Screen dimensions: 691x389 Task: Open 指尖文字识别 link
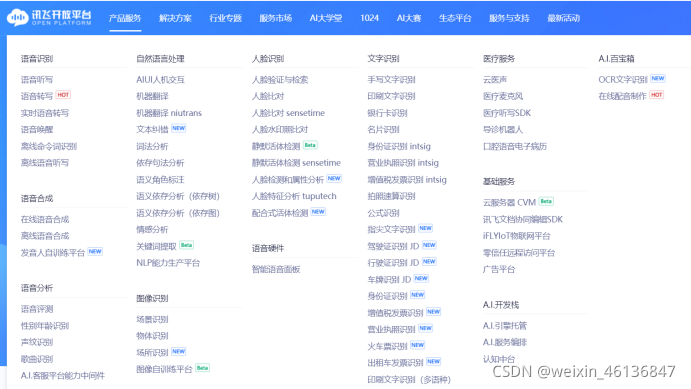391,230
